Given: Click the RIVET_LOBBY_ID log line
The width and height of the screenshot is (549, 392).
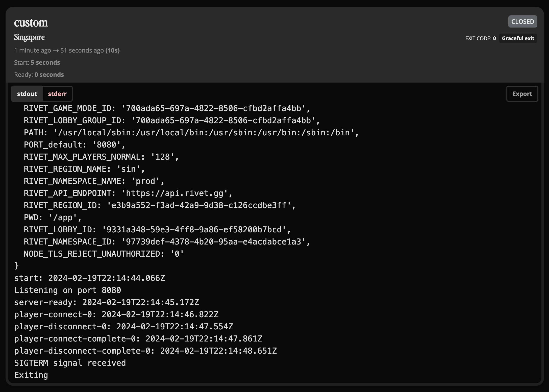Looking at the screenshot, I should [x=157, y=230].
